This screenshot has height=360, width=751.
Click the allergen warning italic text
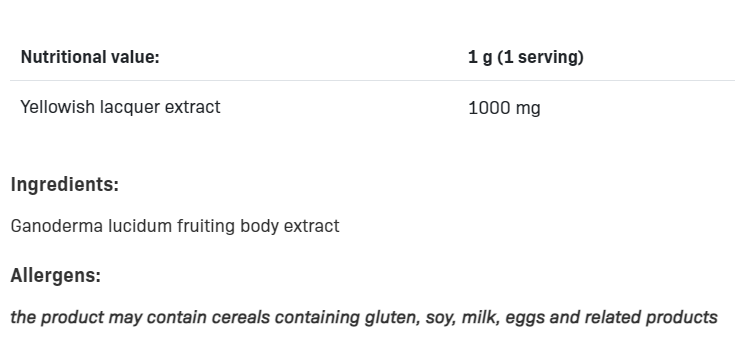(x=364, y=317)
